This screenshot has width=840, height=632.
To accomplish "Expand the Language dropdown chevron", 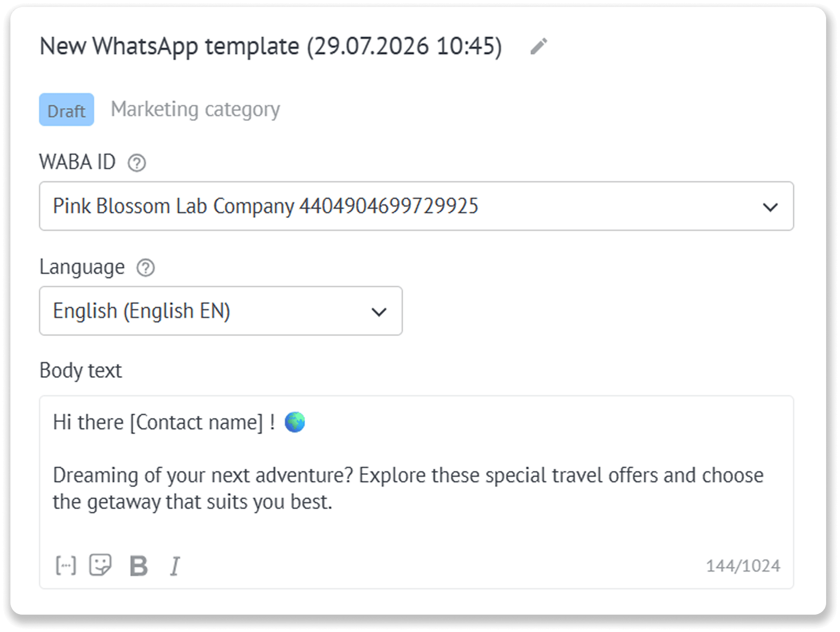I will pyautogui.click(x=379, y=312).
